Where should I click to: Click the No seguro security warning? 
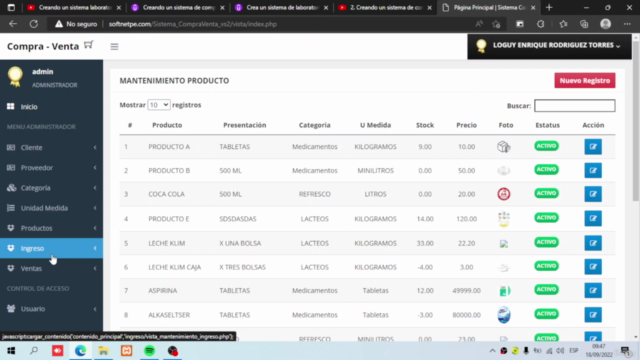[x=76, y=24]
